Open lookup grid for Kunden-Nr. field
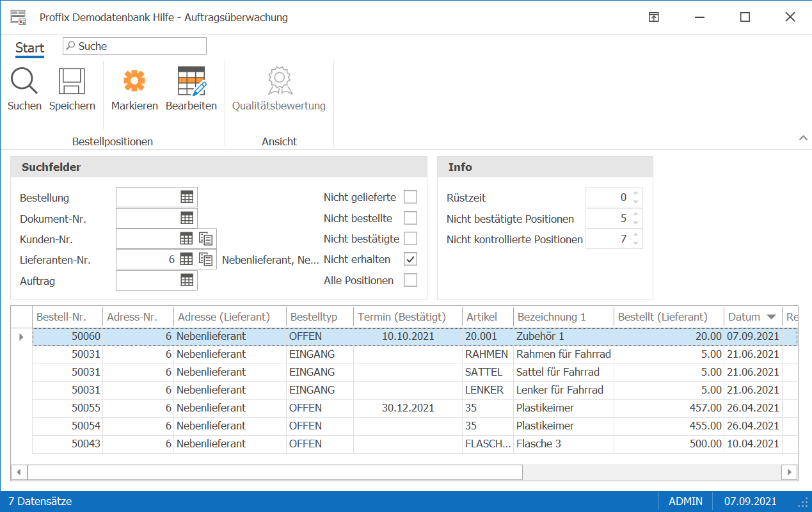 click(x=186, y=239)
